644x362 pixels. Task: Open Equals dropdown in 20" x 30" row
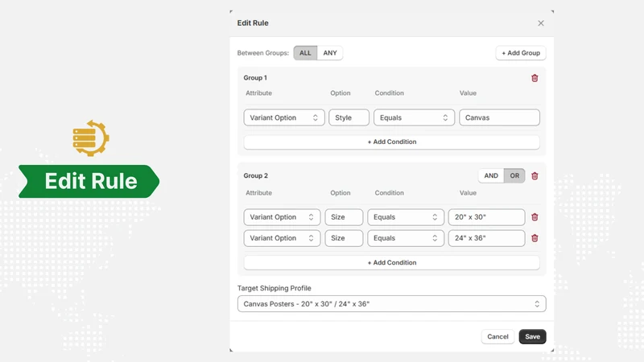[x=406, y=217]
